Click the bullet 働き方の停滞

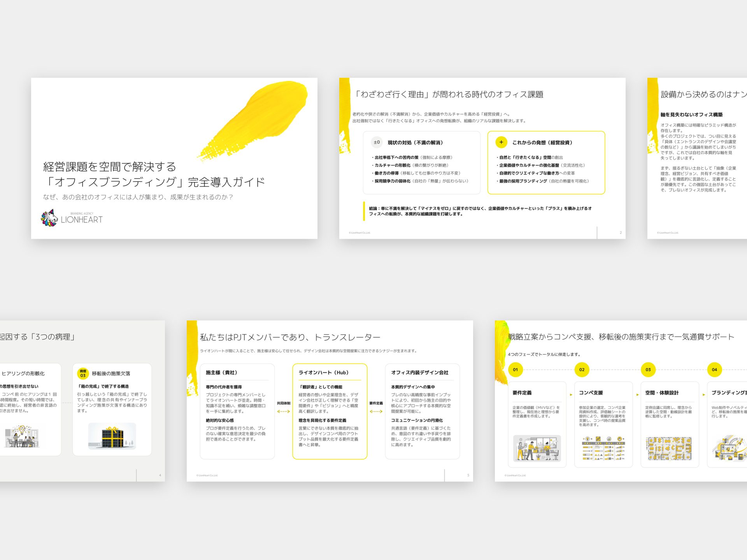[416, 173]
